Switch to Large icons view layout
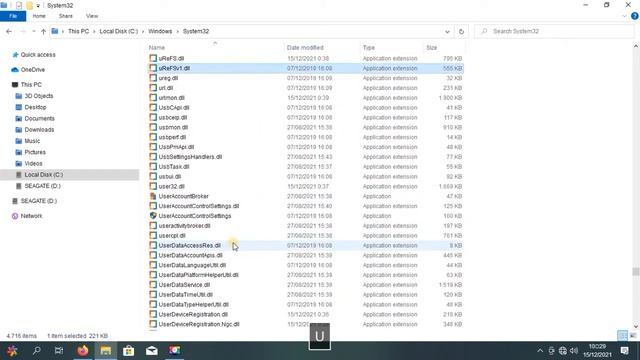Image resolution: width=640 pixels, height=360 pixels. point(633,336)
